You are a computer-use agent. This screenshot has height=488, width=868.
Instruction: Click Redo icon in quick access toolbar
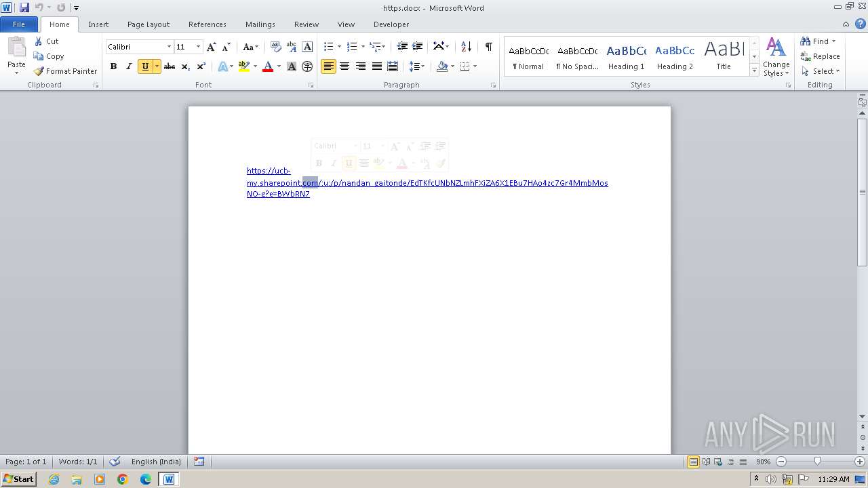point(61,7)
